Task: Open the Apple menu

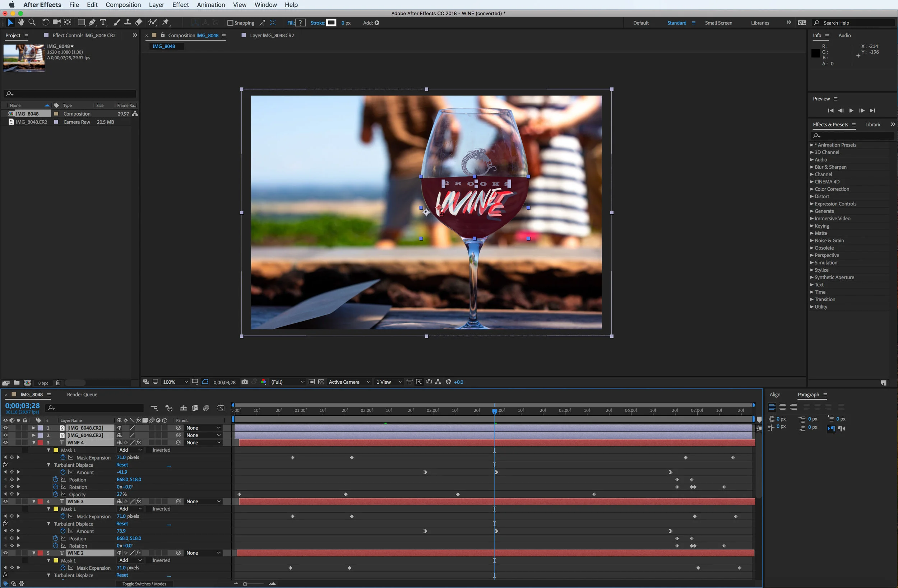Action: click(x=12, y=5)
